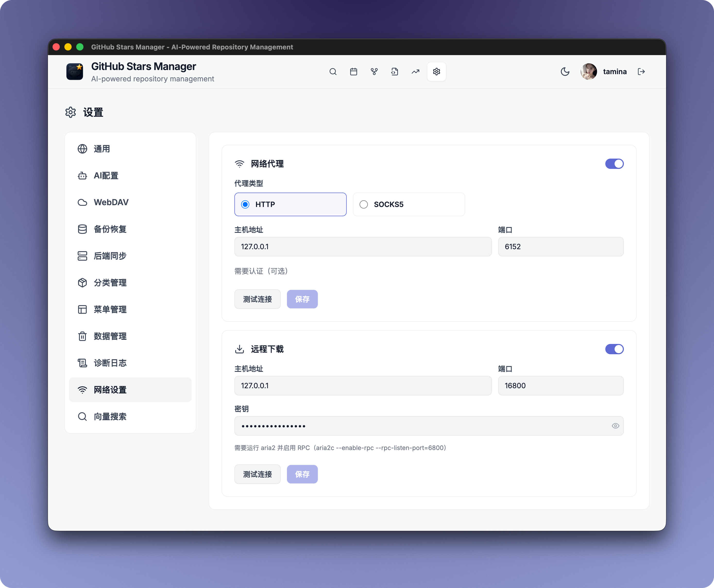Open the branching nodes icon in header
The width and height of the screenshot is (714, 588).
[x=374, y=72]
